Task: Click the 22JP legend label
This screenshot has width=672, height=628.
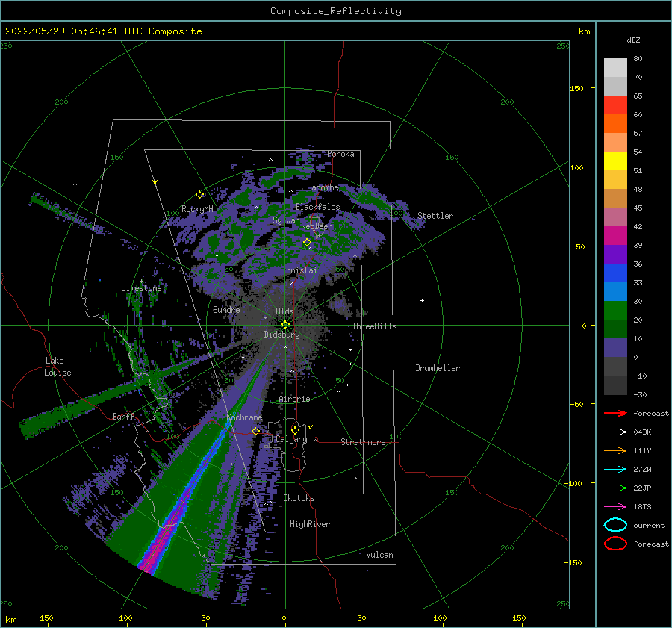Action: tap(642, 488)
